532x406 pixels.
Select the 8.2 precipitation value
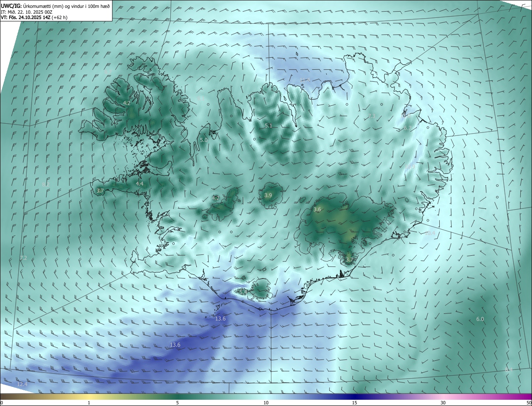[x=46, y=184]
